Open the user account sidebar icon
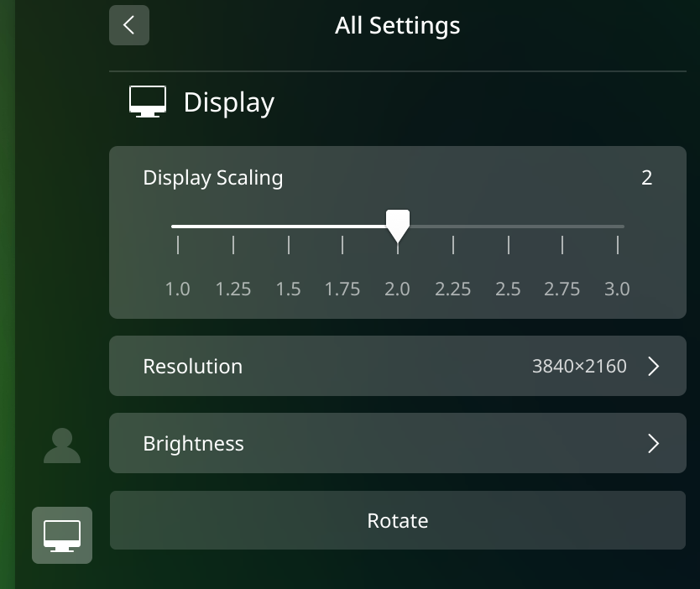 [x=62, y=446]
